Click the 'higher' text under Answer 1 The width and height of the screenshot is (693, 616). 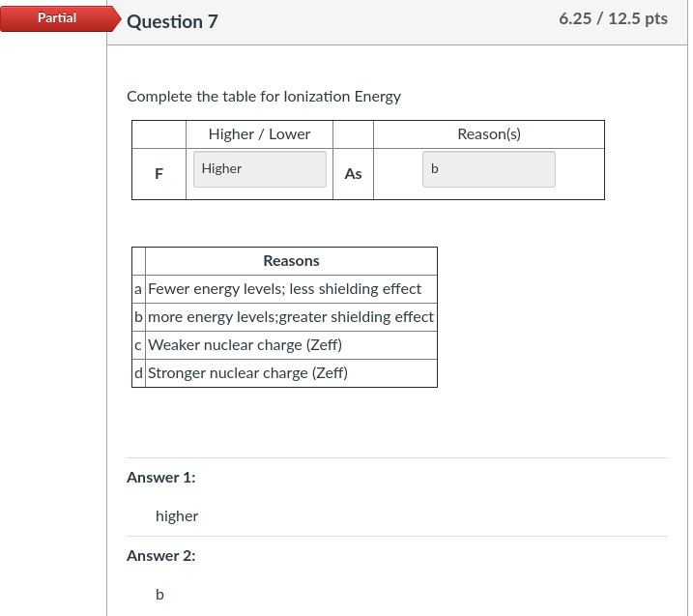tap(177, 516)
